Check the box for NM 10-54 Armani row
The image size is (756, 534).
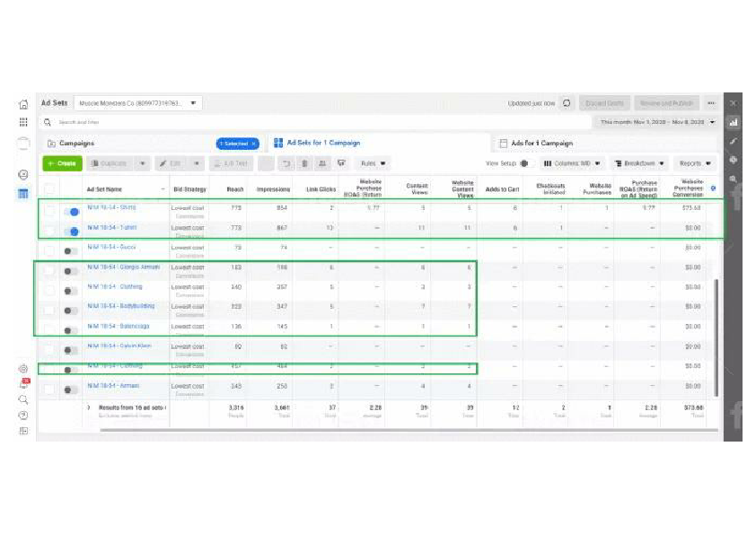point(49,389)
